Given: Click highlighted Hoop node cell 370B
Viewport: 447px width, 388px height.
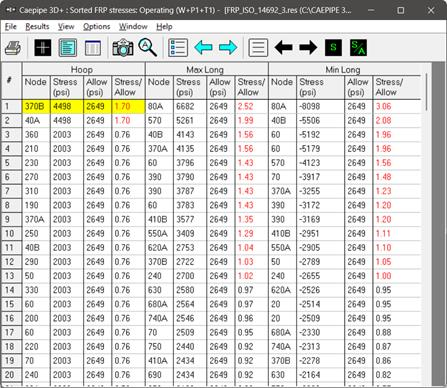Looking at the screenshot, I should [36, 107].
